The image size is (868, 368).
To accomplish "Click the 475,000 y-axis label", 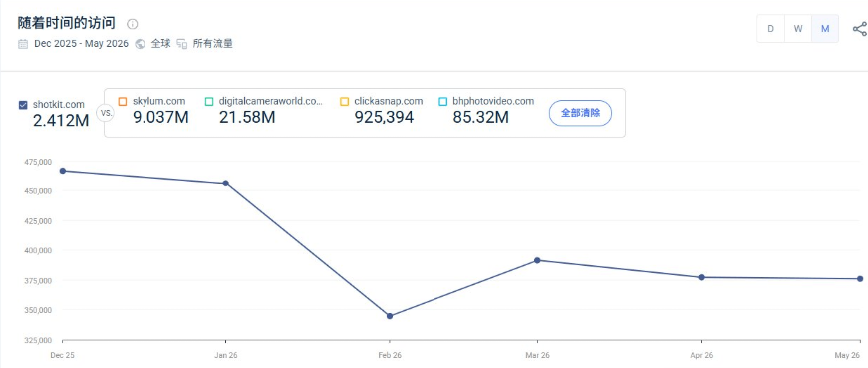I will coord(38,162).
